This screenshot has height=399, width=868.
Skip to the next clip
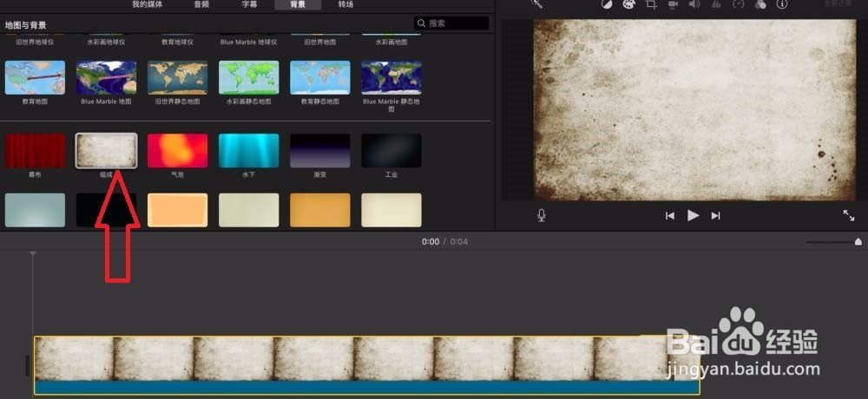pyautogui.click(x=716, y=216)
